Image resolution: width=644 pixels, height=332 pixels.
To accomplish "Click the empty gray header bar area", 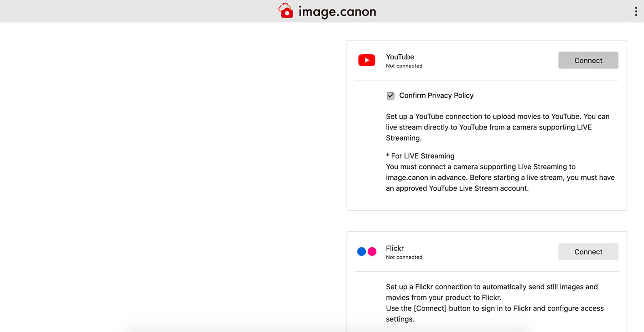I will pyautogui.click(x=137, y=11).
